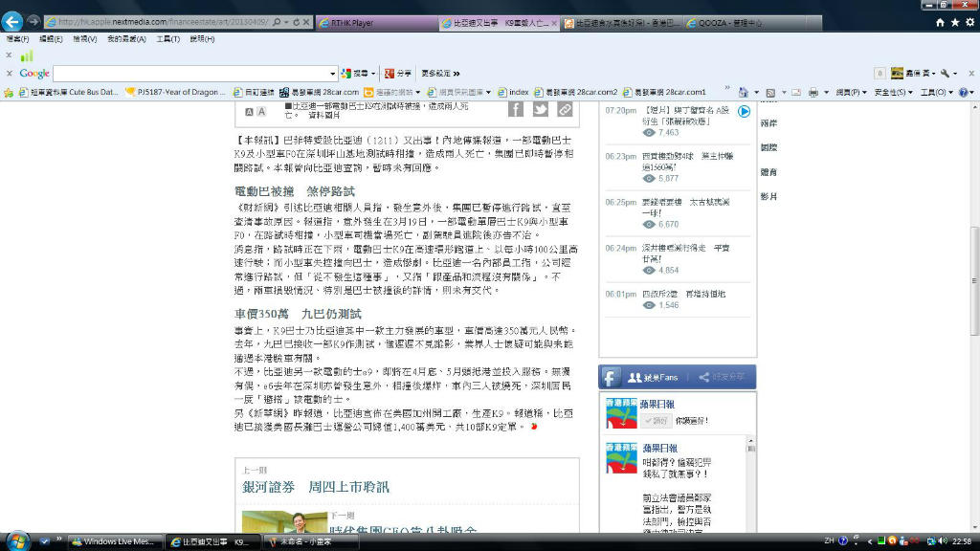Open the command bar Help icon
Screen dimensions: 980x551
[963, 93]
